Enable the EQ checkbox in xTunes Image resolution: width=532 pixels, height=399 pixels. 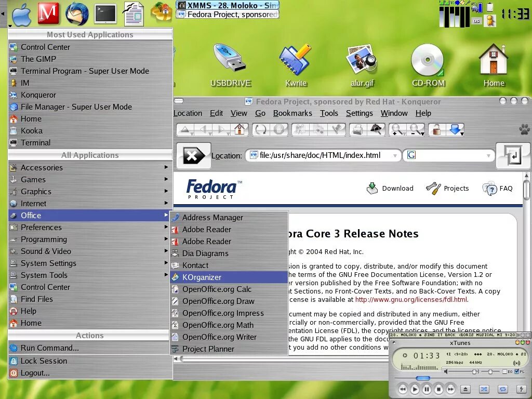pyautogui.click(x=505, y=372)
